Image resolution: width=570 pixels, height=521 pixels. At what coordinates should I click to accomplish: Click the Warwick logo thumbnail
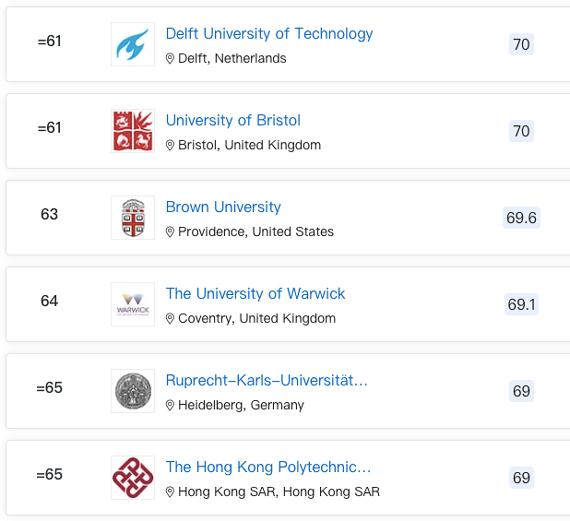coord(133,304)
